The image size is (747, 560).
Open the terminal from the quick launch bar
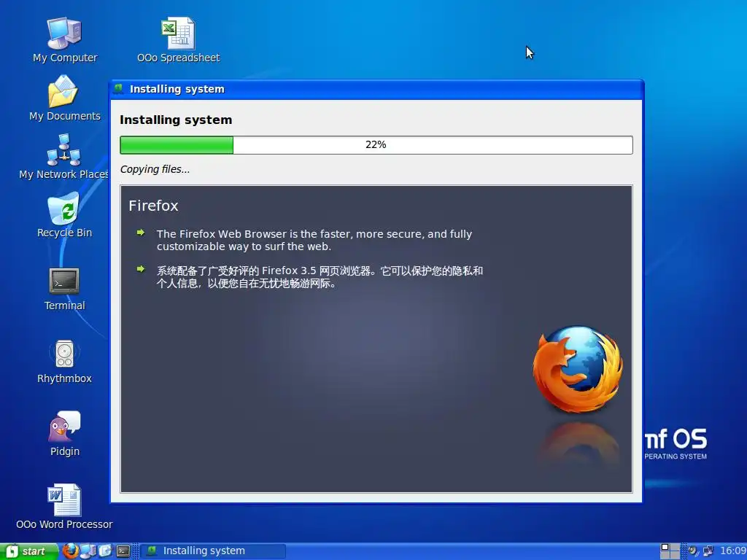[123, 551]
